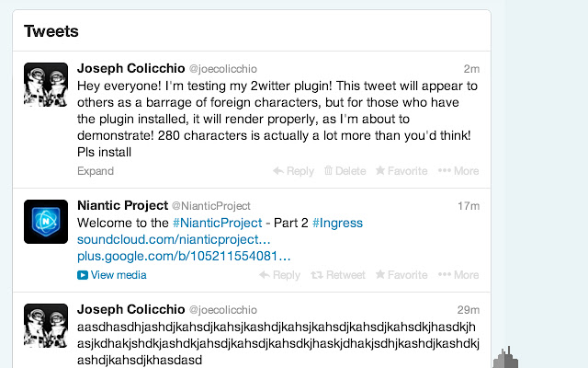Expand Joseph Colicchio's plugin tweet

[x=96, y=171]
